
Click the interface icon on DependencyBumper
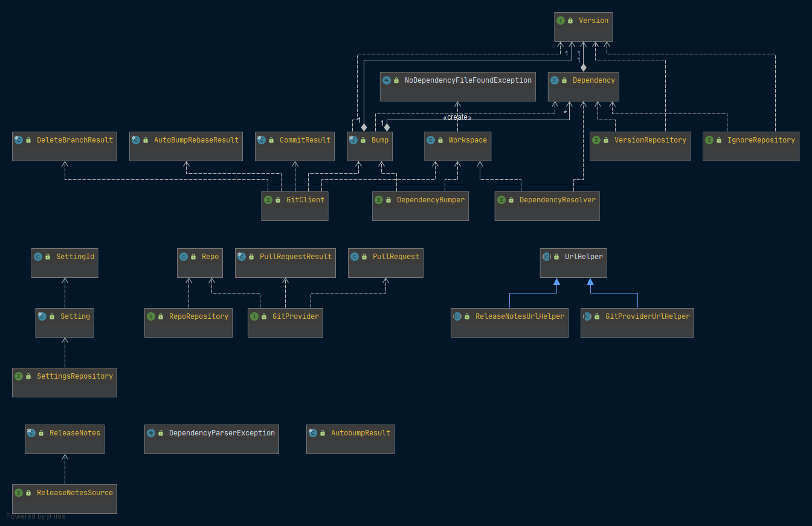[x=379, y=200]
